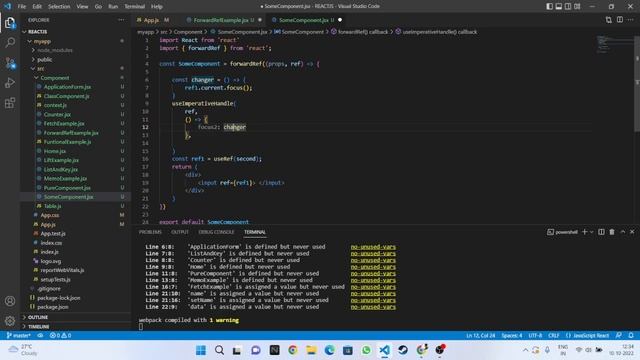Viewport: 640px width, 360px height.
Task: Open the terminal launch profile dropdown
Action: tap(591, 232)
